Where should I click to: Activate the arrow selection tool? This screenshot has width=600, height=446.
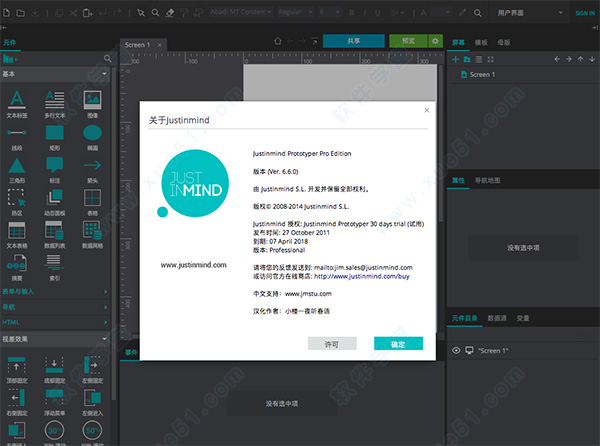point(141,13)
